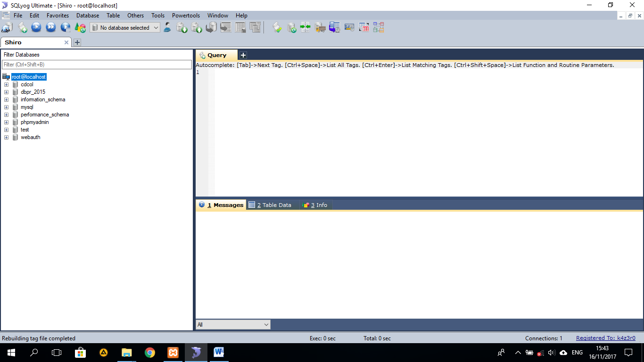The width and height of the screenshot is (644, 362).
Task: Expand the phpmyadmin database node
Action: coord(7,123)
